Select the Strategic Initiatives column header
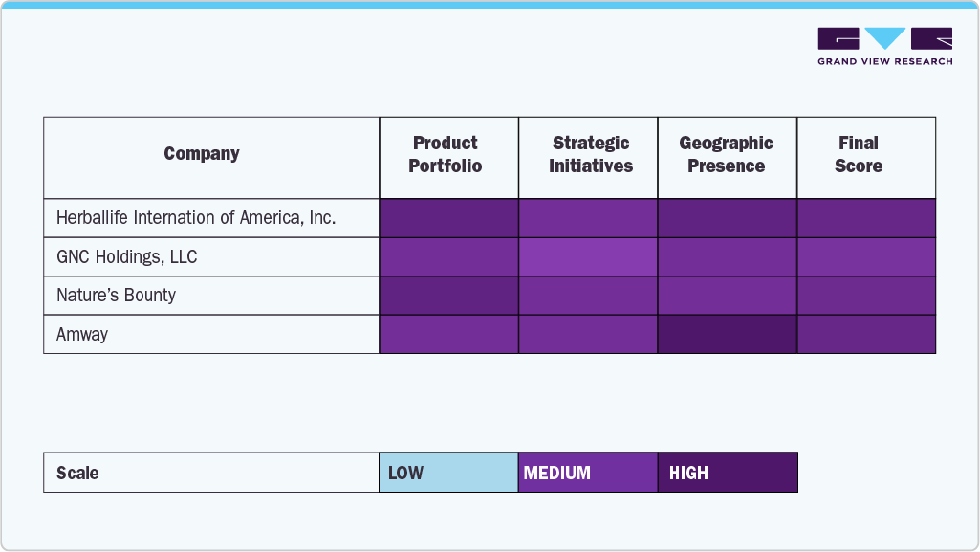The image size is (980, 552). 590,154
